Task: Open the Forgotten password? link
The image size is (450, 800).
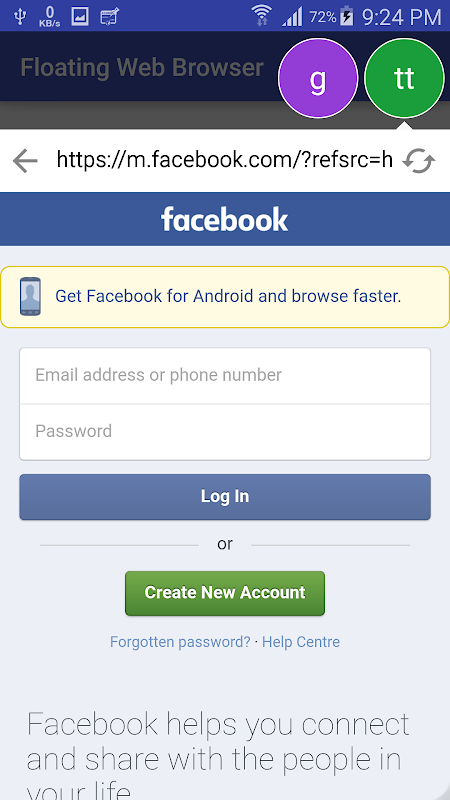Action: [180, 642]
